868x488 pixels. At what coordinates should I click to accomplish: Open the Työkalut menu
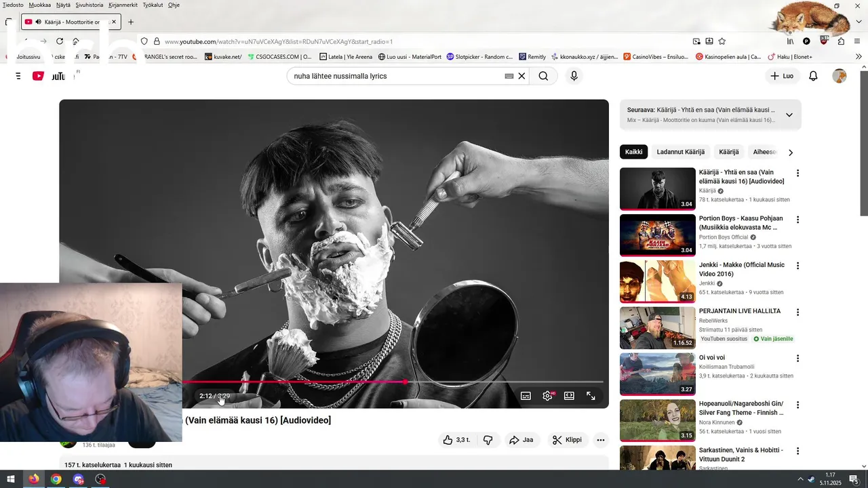point(153,5)
